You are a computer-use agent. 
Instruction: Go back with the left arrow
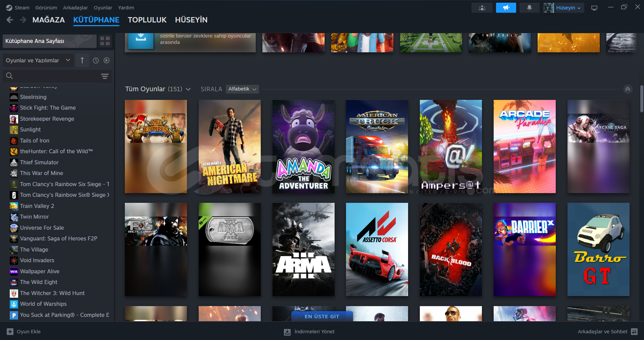[10, 20]
